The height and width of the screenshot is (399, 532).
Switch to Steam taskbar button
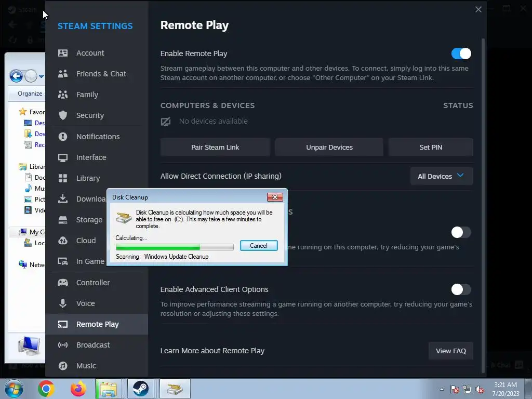click(140, 389)
